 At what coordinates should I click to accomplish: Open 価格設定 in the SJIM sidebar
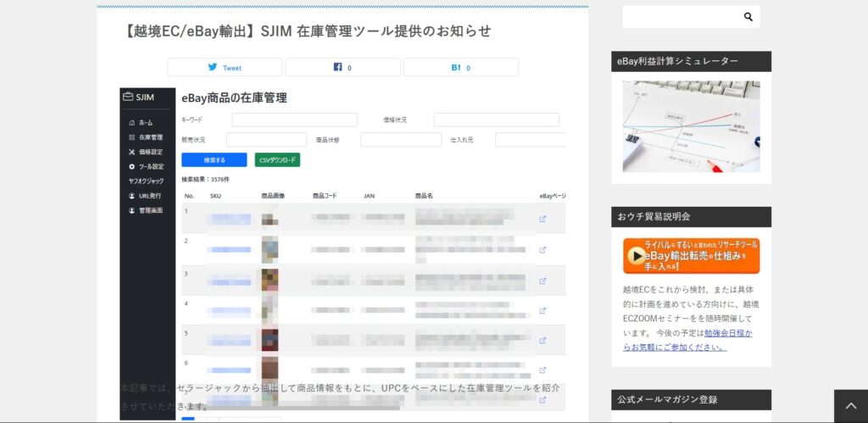pyautogui.click(x=146, y=152)
